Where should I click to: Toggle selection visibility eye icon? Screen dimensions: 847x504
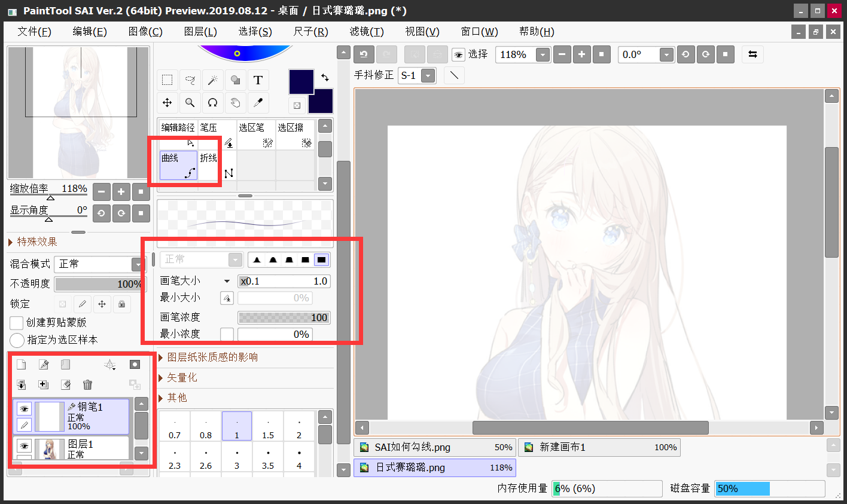[458, 55]
